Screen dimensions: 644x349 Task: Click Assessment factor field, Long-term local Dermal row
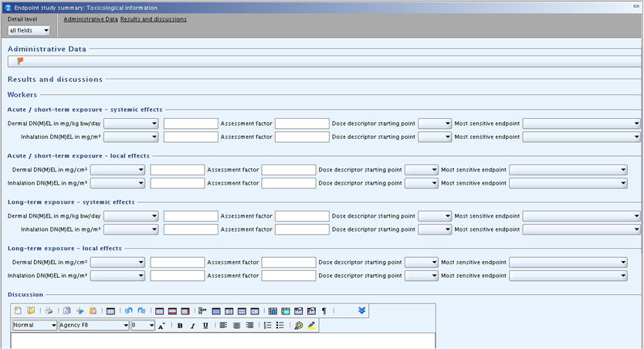[x=289, y=262]
